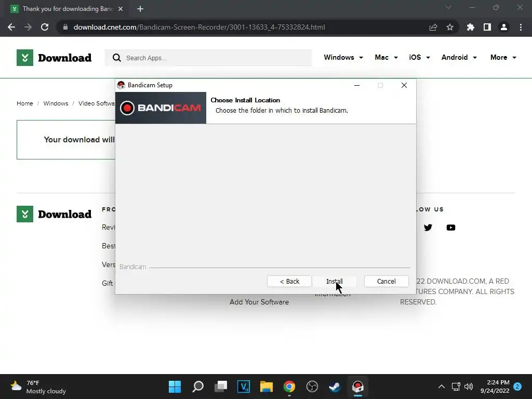532x399 pixels.
Task: Open Task View on the taskbar
Action: [220, 387]
